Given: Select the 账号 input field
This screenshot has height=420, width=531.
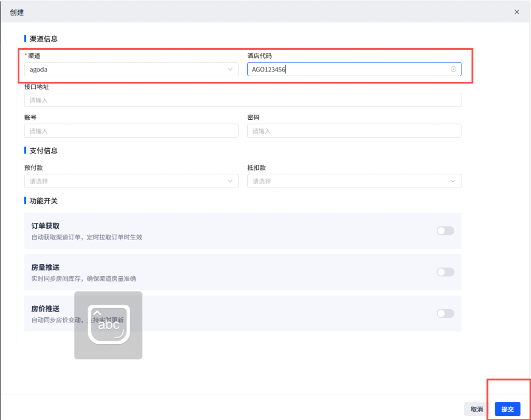Looking at the screenshot, I should click(x=131, y=131).
